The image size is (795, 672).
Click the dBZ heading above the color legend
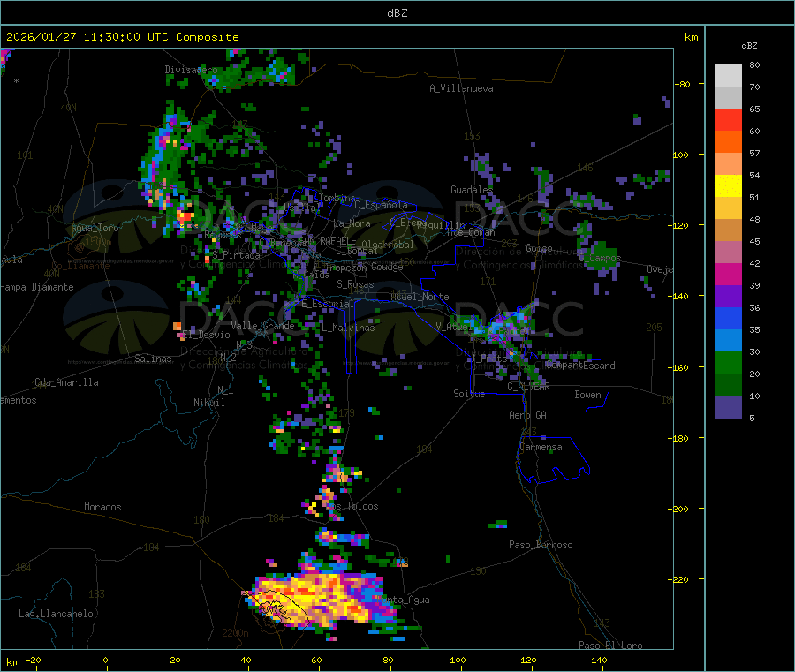click(749, 46)
